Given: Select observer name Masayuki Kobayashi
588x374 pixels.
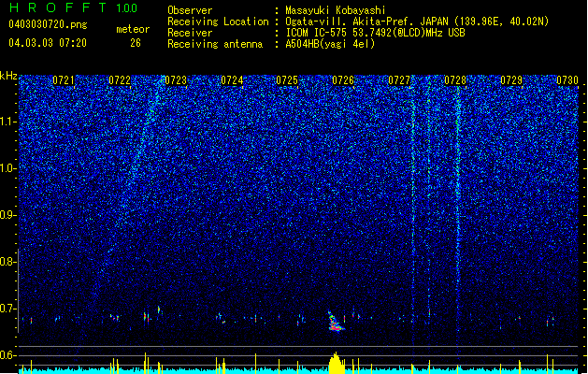Looking at the screenshot, I should tap(336, 10).
